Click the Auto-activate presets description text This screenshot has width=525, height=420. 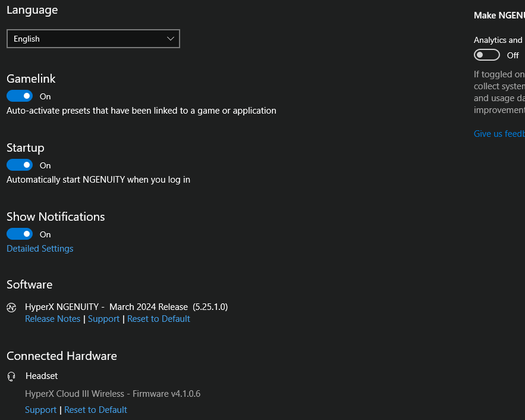click(x=142, y=111)
